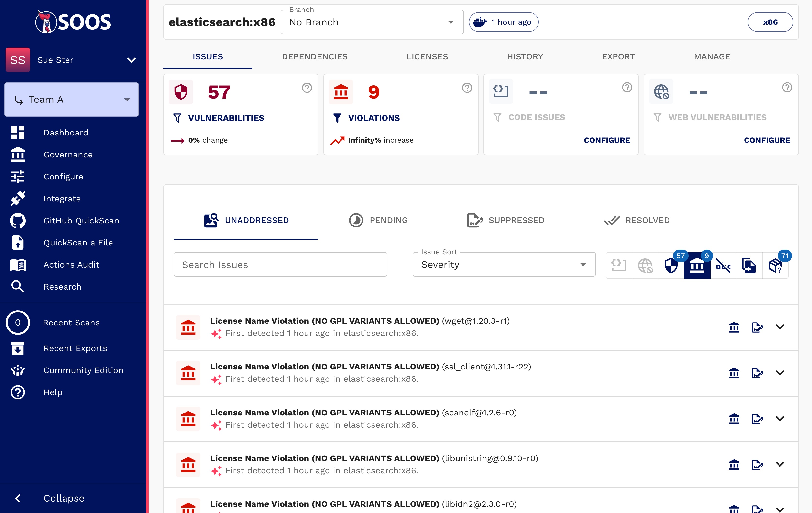Toggle the file copy filter icon
Screen dimensions: 812x513
[x=749, y=266]
